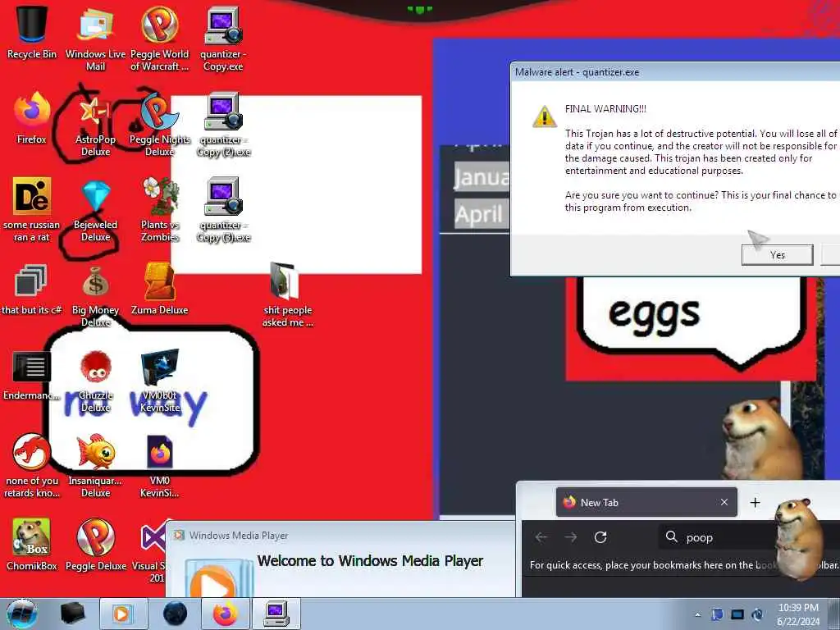Click the 'Welcome to Windows Media Player' heading
Image resolution: width=840 pixels, height=630 pixels.
click(370, 561)
